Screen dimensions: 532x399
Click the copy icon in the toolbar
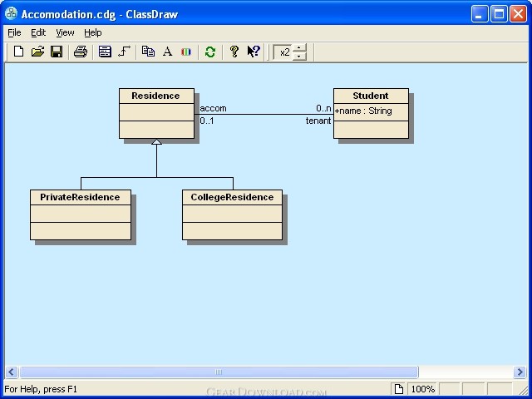point(148,52)
